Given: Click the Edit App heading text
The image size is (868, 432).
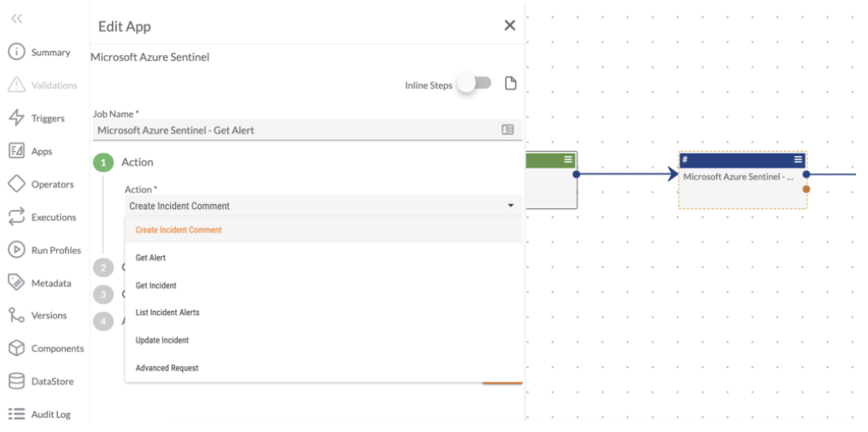Looking at the screenshot, I should [x=125, y=26].
